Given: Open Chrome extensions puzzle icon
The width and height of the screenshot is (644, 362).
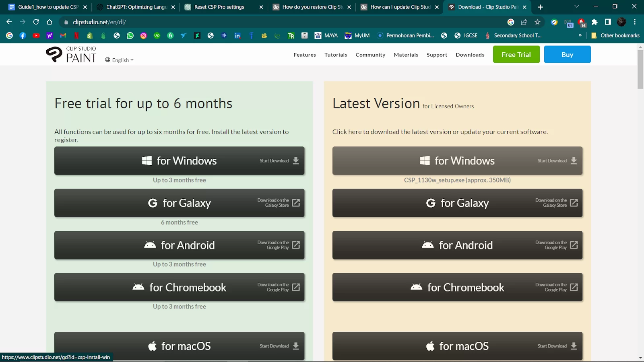Looking at the screenshot, I should pos(594,22).
